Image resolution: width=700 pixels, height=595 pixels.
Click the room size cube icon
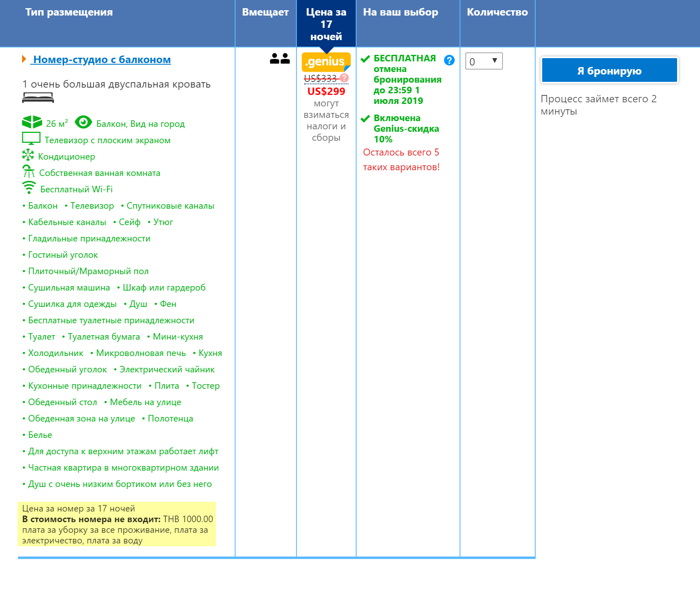coord(32,122)
